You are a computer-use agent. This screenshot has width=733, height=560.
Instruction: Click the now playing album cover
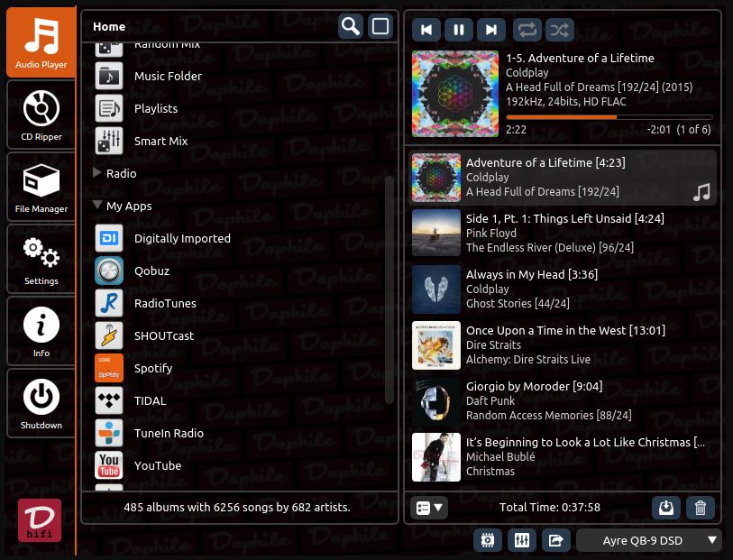coord(455,94)
